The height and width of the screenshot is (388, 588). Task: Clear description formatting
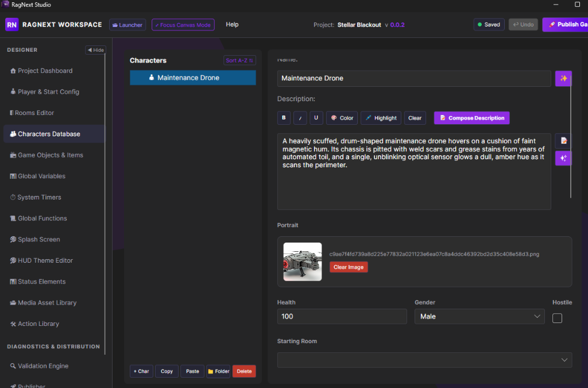coord(415,118)
